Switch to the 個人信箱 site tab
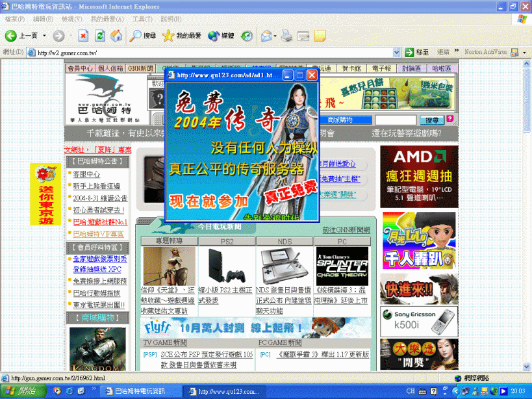 110,68
